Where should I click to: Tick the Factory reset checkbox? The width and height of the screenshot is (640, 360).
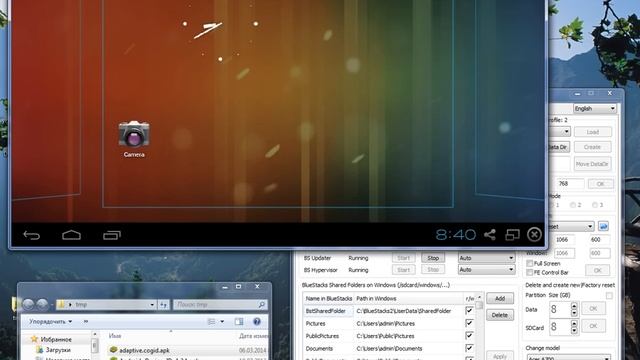coord(609,295)
